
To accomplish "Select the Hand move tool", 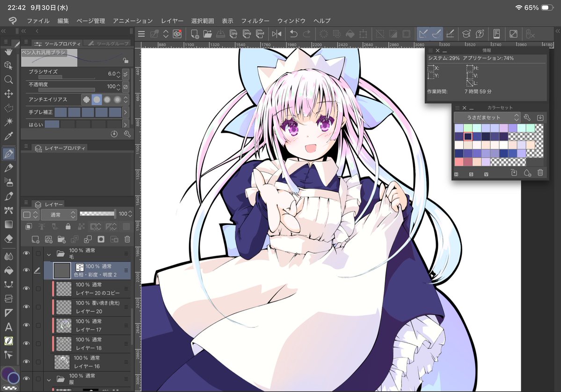I will (x=8, y=52).
